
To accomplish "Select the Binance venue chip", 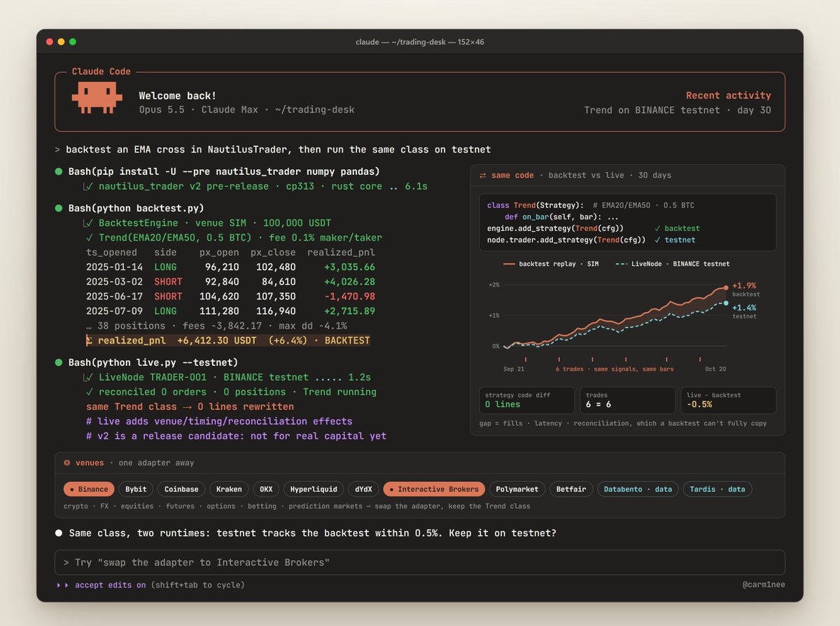I will (x=89, y=490).
